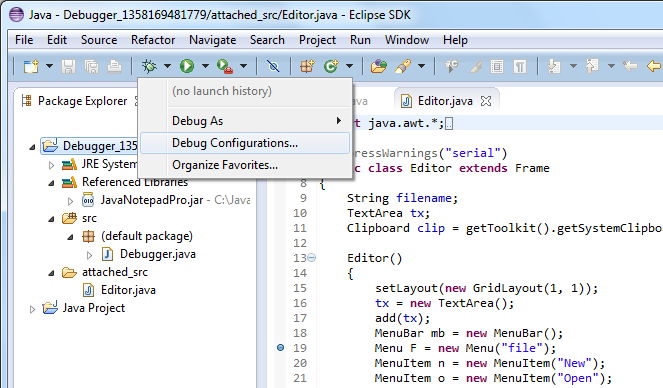This screenshot has width=663, height=388.
Task: Open the Search menu
Action: point(267,40)
